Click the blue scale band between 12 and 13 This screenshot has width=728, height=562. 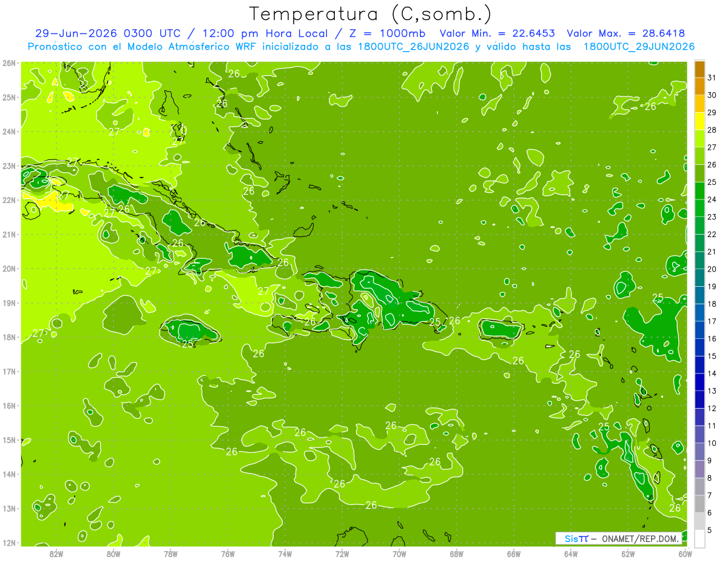click(x=699, y=400)
